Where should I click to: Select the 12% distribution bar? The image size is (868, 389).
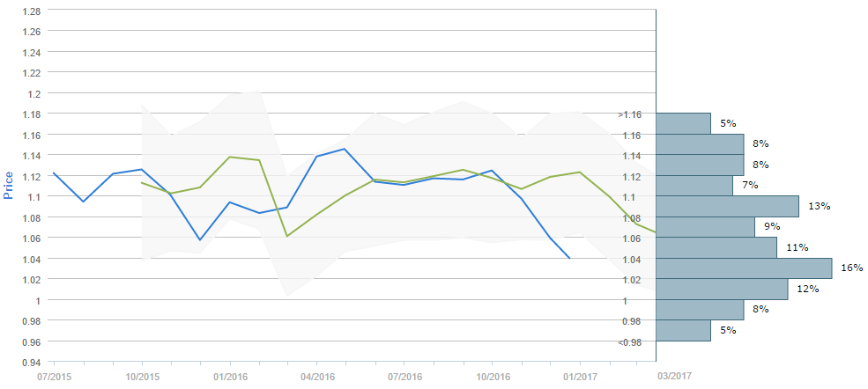tap(722, 289)
